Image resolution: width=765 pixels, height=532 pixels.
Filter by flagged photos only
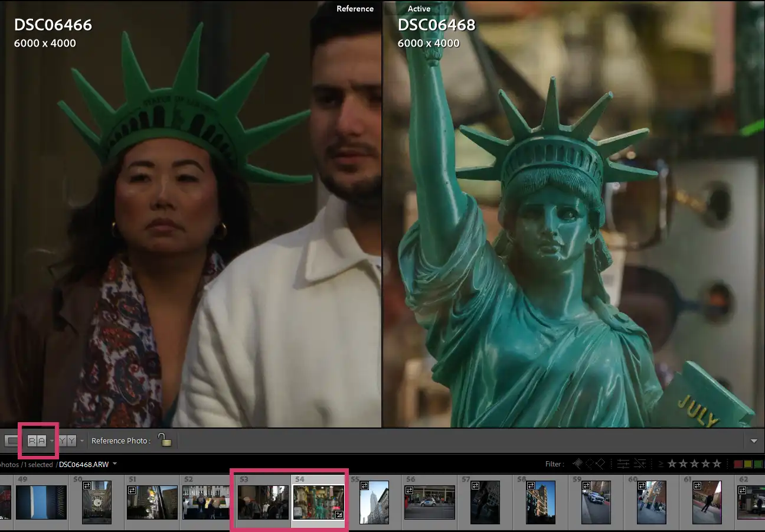tap(577, 464)
